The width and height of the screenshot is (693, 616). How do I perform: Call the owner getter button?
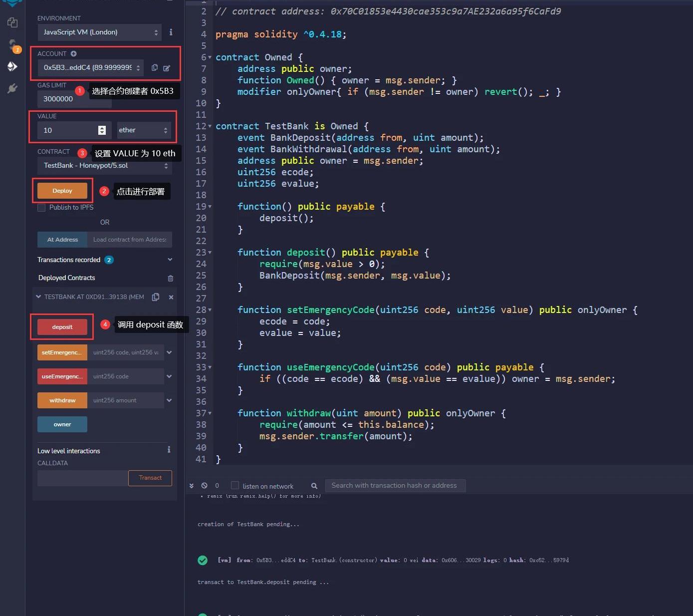62,424
